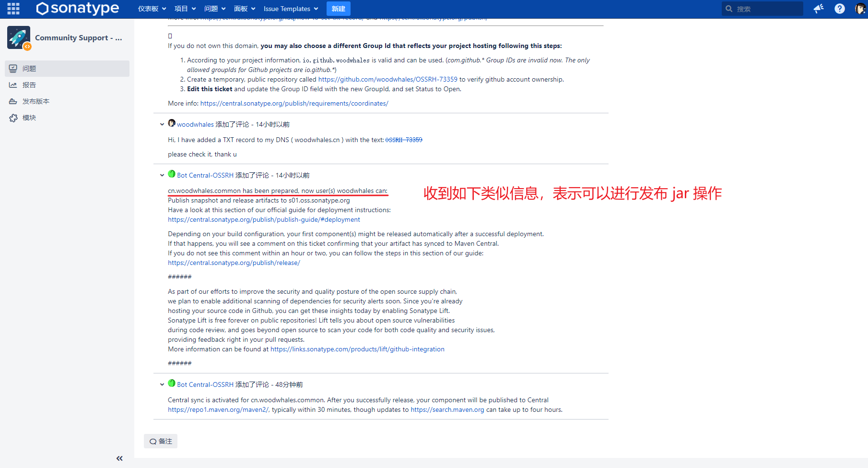Open the lift github-integration link
This screenshot has height=468, width=868.
[357, 349]
